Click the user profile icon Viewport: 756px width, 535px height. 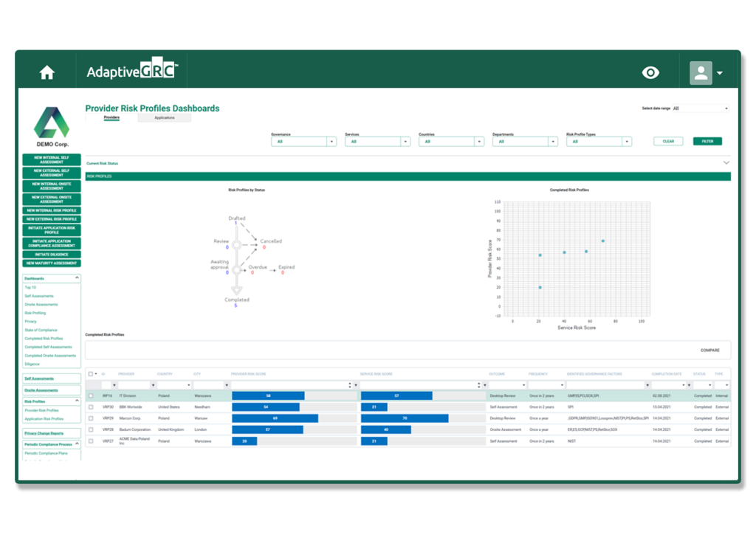coord(701,72)
